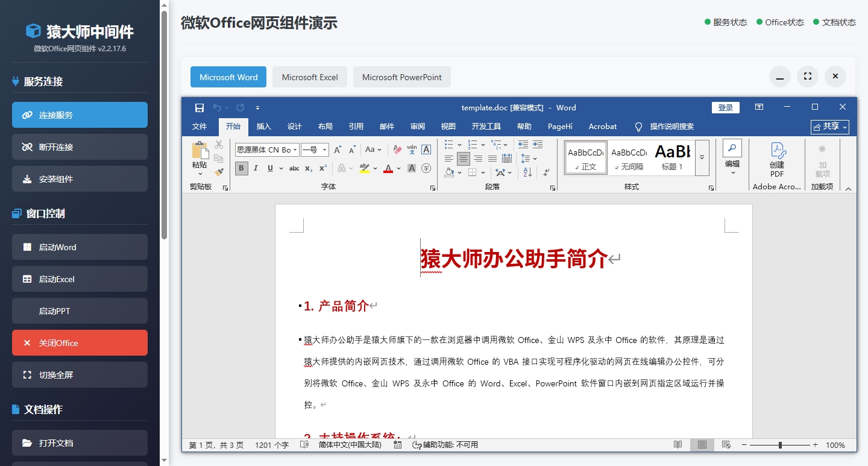Click the Clear All Formatting icon
This screenshot has width=868, height=466.
[x=397, y=149]
